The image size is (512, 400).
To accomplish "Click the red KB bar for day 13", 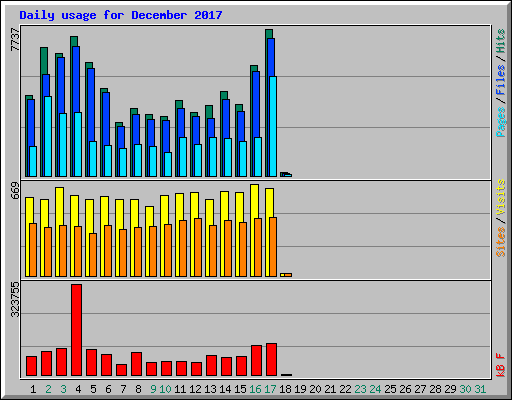I will (x=211, y=366).
